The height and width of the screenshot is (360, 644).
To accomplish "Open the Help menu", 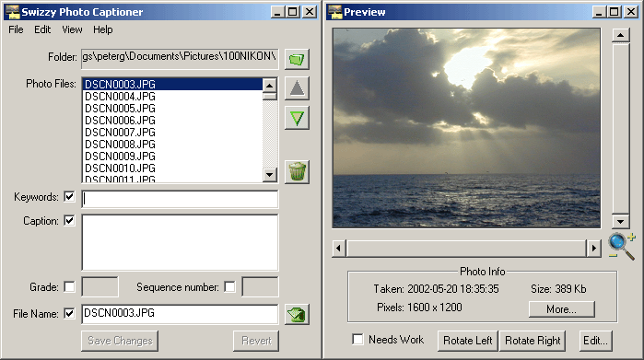I will tap(102, 29).
